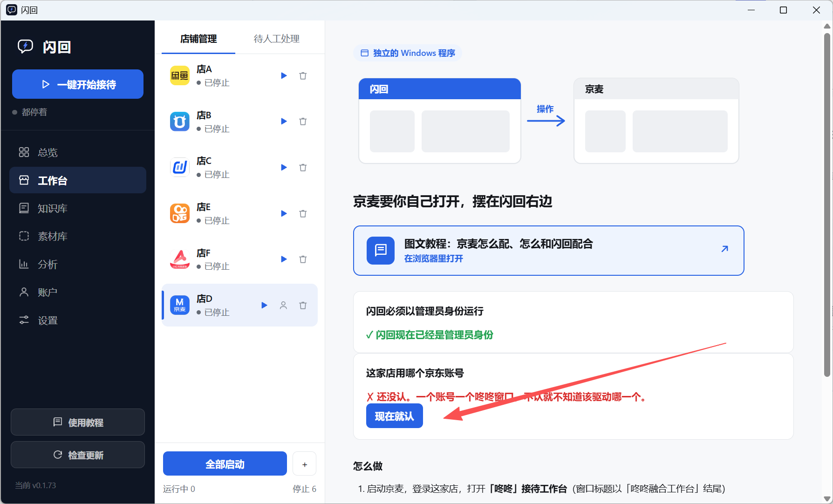Screen dimensions: 833x504
Task: Start store 店F with its play icon
Action: [284, 259]
